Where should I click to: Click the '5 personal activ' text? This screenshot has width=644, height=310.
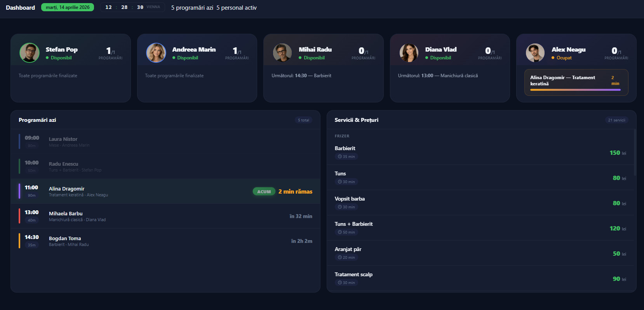coord(237,8)
